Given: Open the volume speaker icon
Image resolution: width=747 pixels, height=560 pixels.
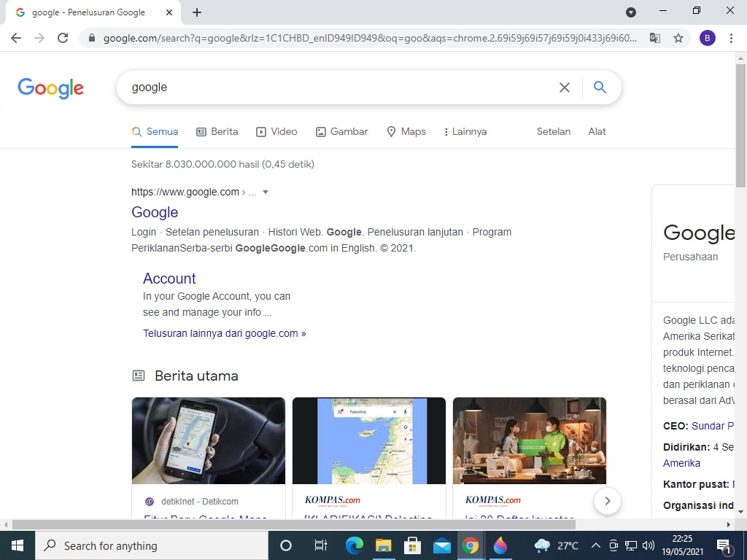Looking at the screenshot, I should (648, 545).
